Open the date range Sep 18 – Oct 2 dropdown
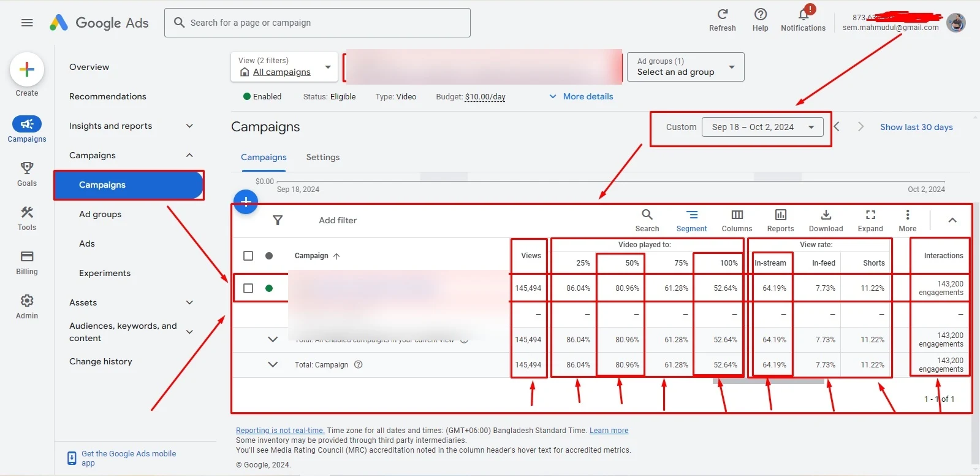Viewport: 980px width, 476px height. [762, 127]
